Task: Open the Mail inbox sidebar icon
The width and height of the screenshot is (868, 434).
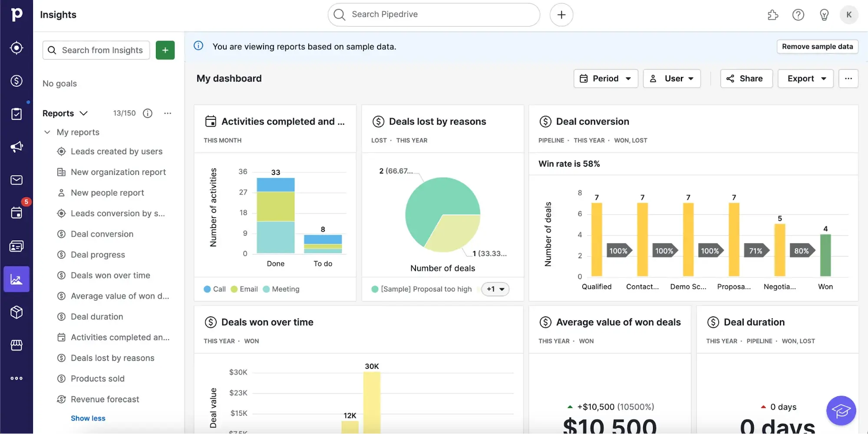Action: coord(17,180)
